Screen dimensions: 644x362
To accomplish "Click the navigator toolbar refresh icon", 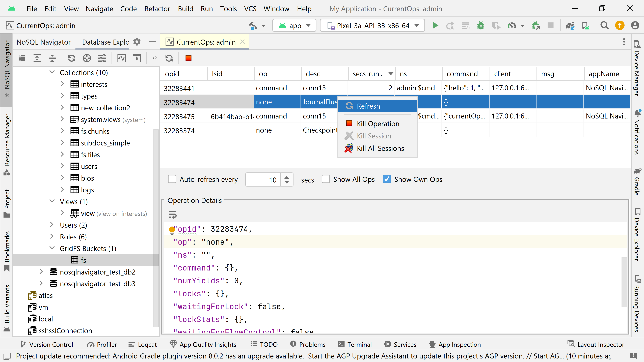I will click(x=71, y=58).
